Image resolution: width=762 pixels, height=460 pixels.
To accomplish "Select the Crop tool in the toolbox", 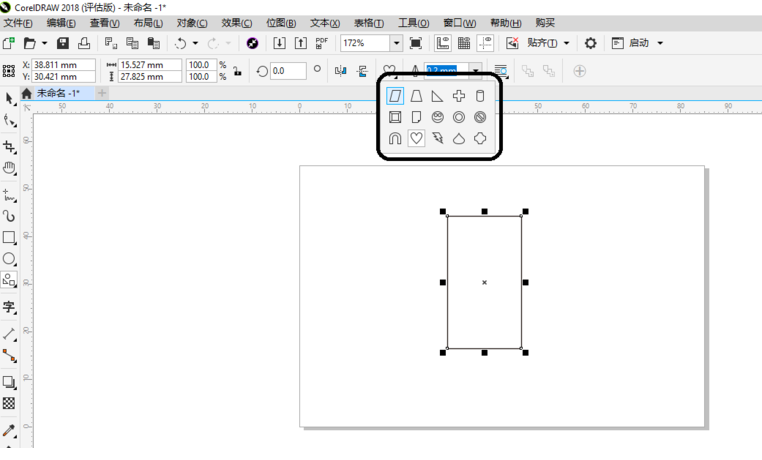I will 9,146.
